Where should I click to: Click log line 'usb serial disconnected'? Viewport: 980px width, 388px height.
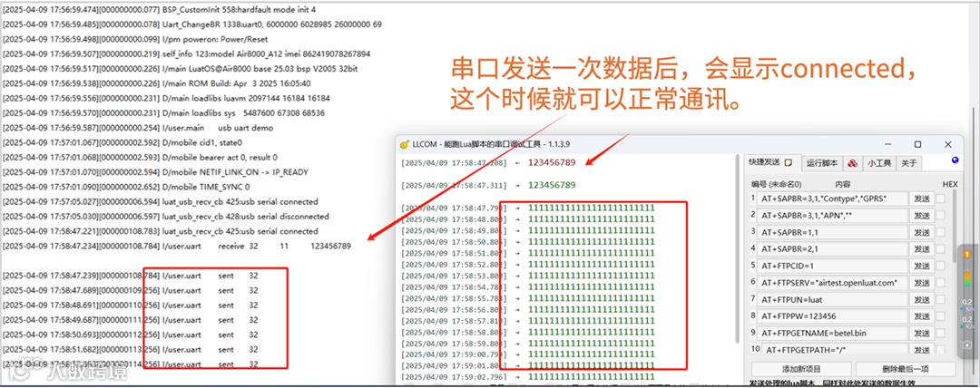click(166, 216)
